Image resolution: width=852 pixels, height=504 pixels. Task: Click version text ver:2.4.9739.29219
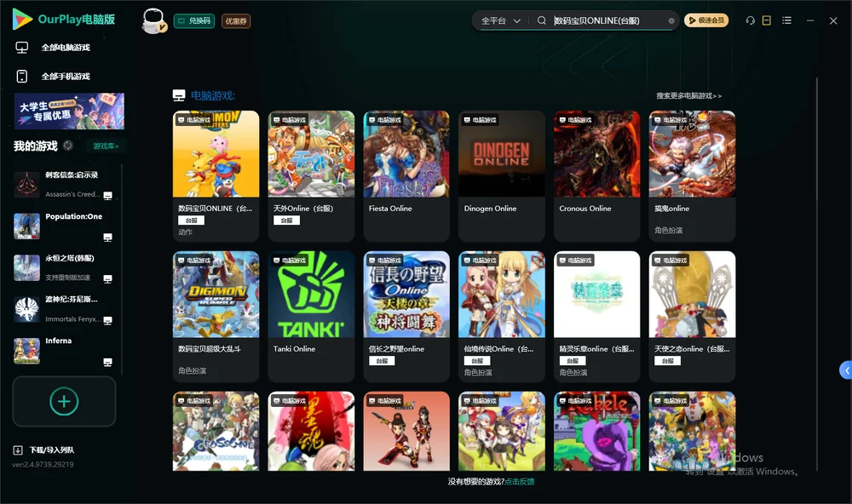coord(43,464)
